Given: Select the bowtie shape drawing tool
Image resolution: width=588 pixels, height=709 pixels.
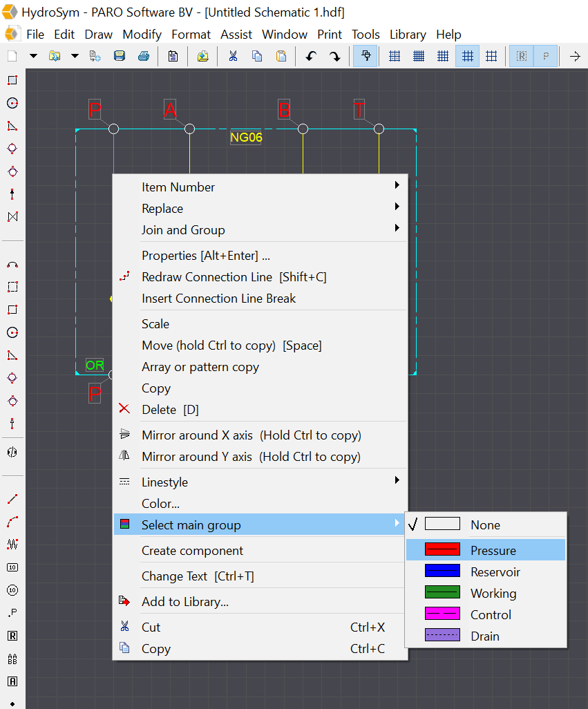Looking at the screenshot, I should [x=12, y=216].
